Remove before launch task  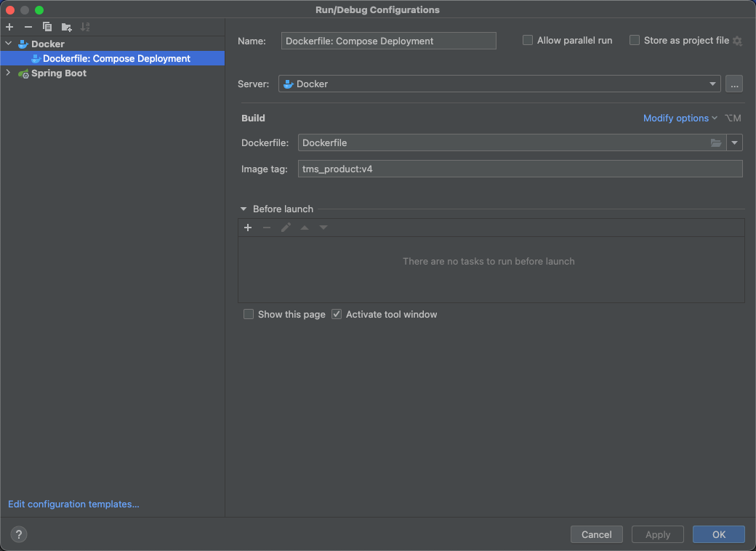click(267, 228)
